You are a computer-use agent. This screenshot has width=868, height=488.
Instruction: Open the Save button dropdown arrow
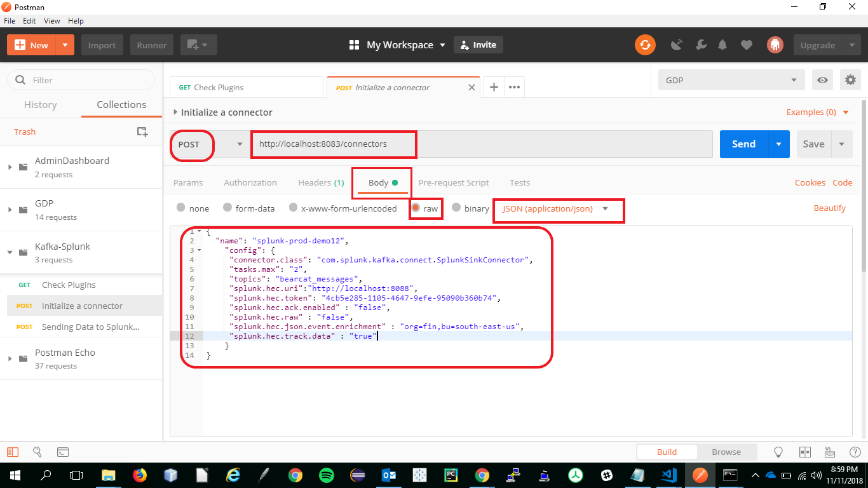[841, 144]
